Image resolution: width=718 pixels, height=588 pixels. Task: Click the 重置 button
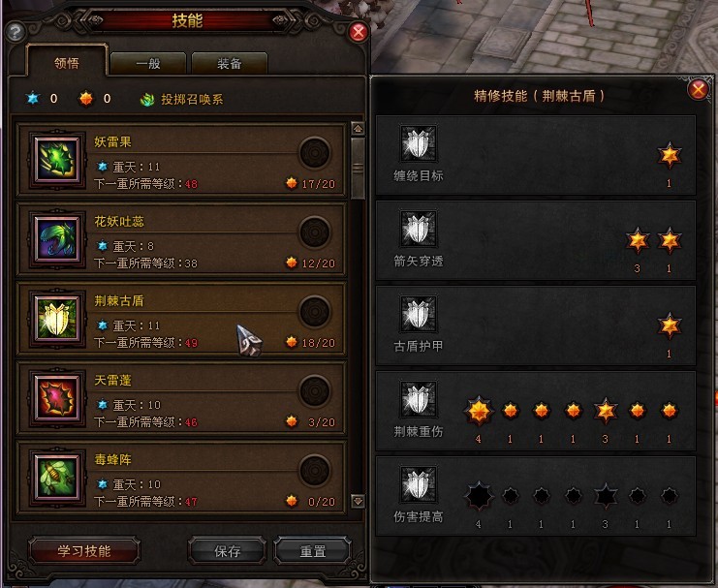[x=313, y=551]
